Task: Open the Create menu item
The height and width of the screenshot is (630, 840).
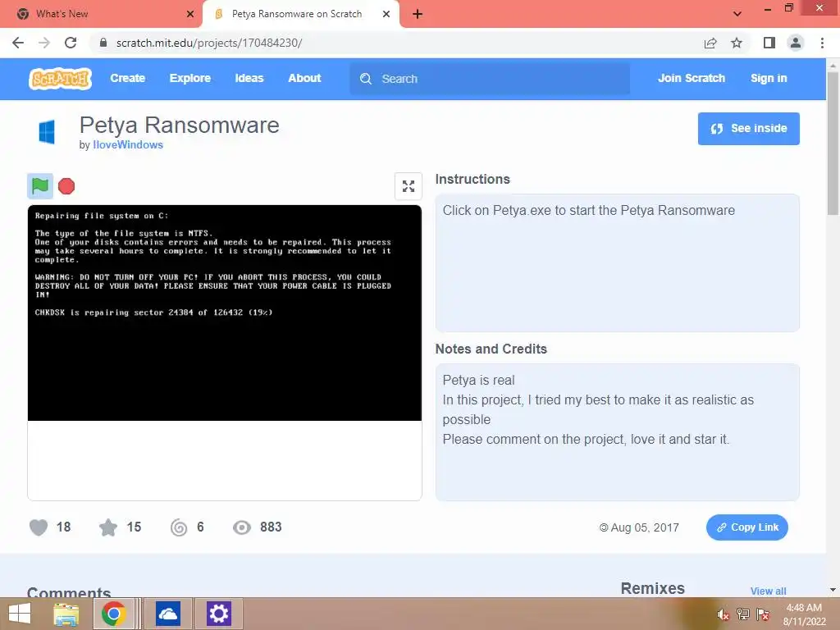Action: click(x=127, y=78)
